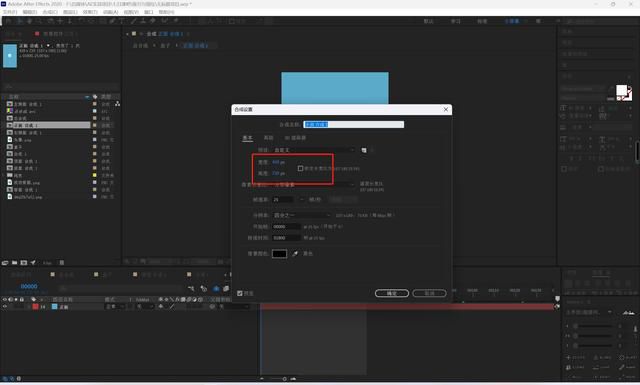
Task: Enable the lock aspect ratio checkbox
Action: 300,168
